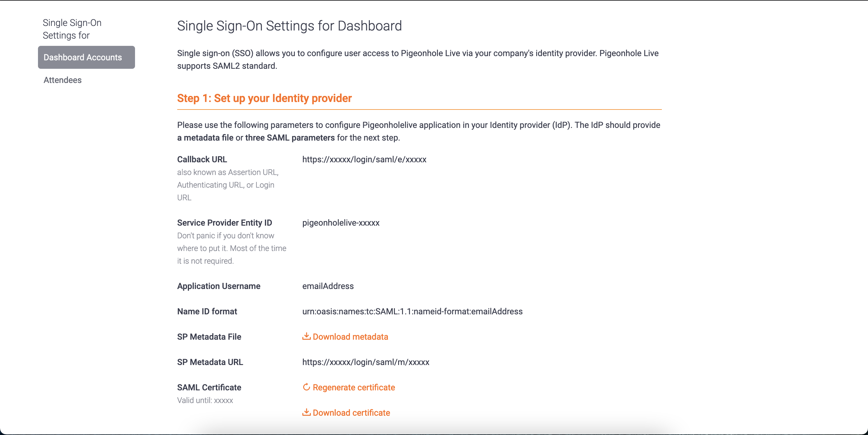Click Download certificate
The image size is (868, 435).
pyautogui.click(x=351, y=412)
